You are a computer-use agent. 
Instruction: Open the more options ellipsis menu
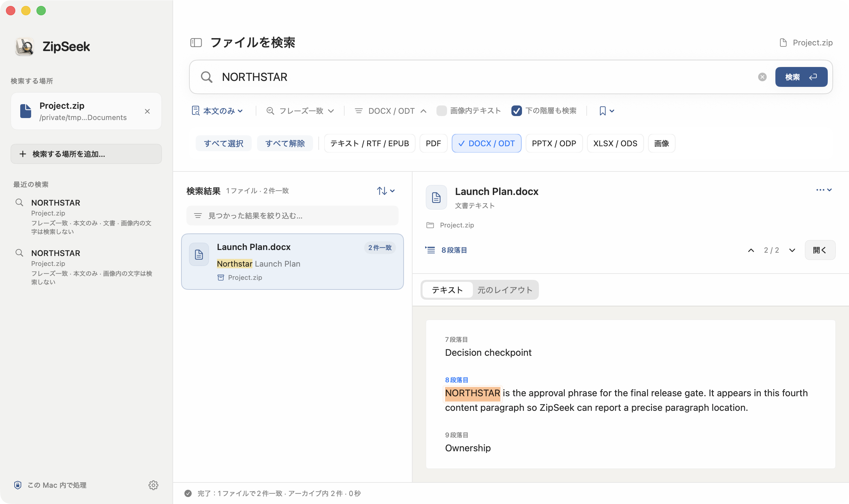tap(823, 190)
